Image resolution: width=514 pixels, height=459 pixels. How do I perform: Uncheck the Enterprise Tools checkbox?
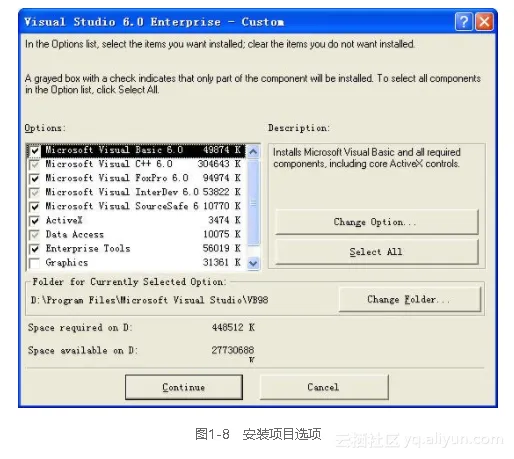pos(34,249)
